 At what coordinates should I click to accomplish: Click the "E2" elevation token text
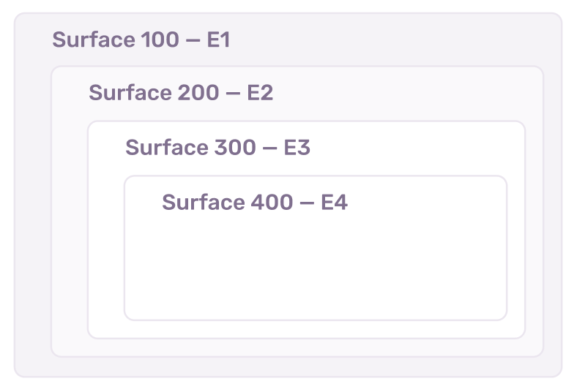[260, 93]
